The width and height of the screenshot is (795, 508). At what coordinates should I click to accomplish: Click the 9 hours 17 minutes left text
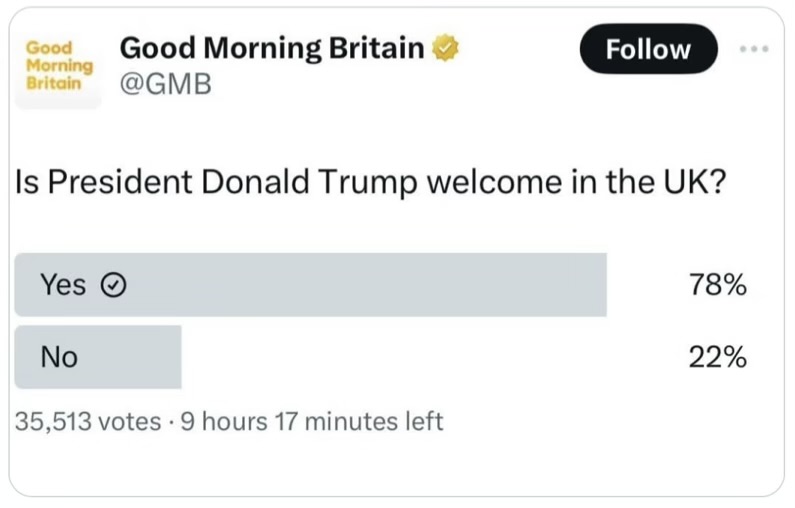(312, 422)
